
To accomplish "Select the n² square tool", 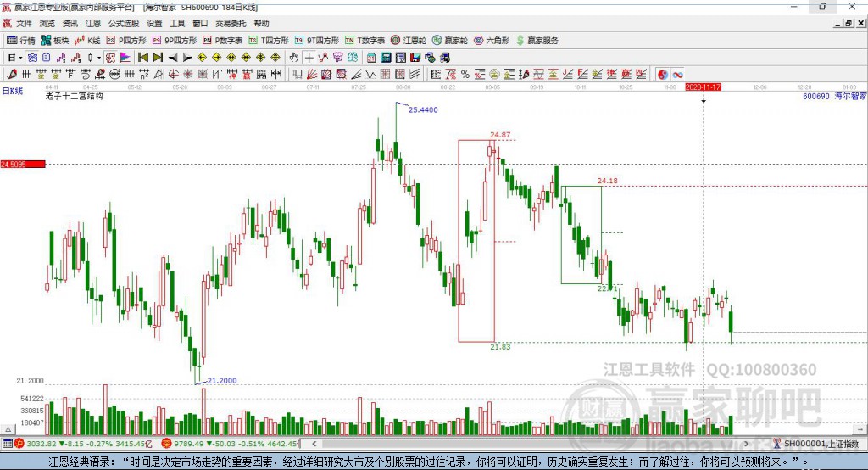I will tap(144, 75).
